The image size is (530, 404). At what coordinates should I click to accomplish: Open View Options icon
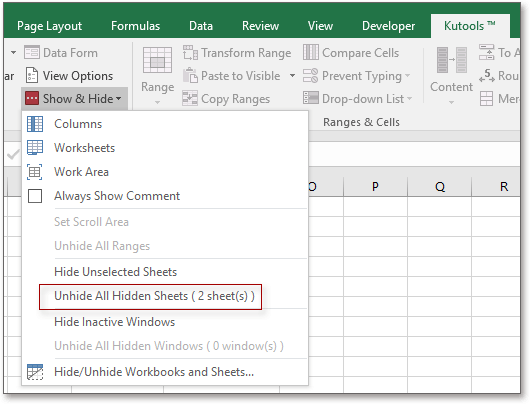(x=32, y=75)
